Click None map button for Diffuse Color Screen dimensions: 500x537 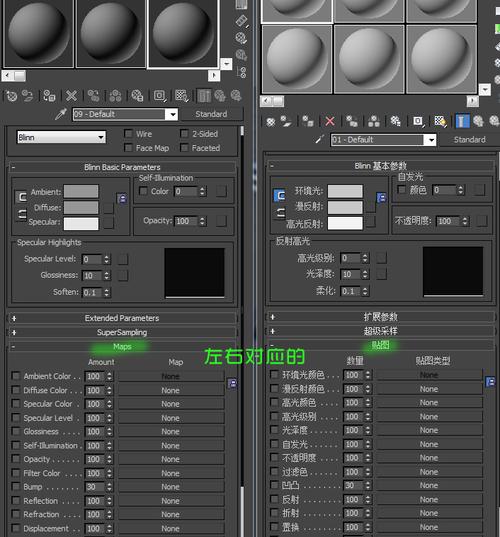(x=171, y=390)
